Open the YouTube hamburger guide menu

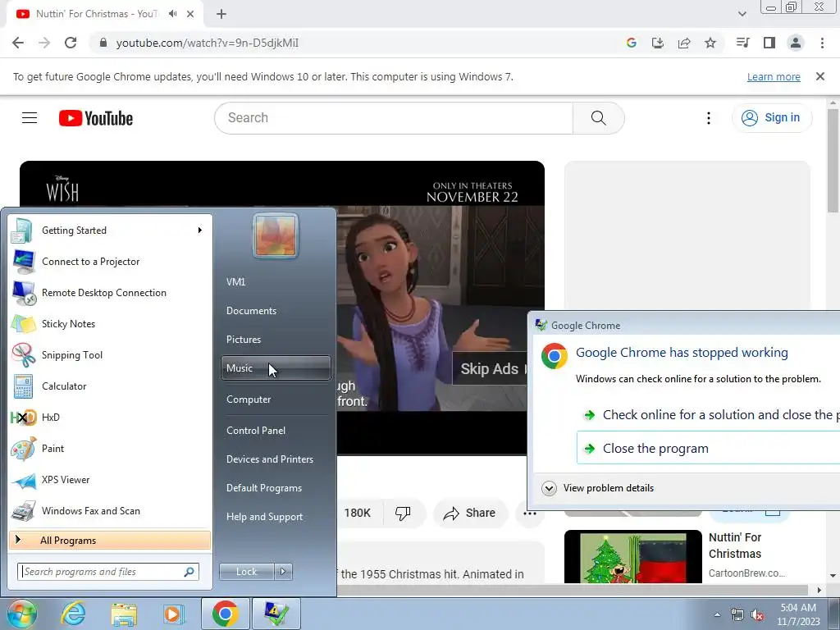[x=30, y=118]
